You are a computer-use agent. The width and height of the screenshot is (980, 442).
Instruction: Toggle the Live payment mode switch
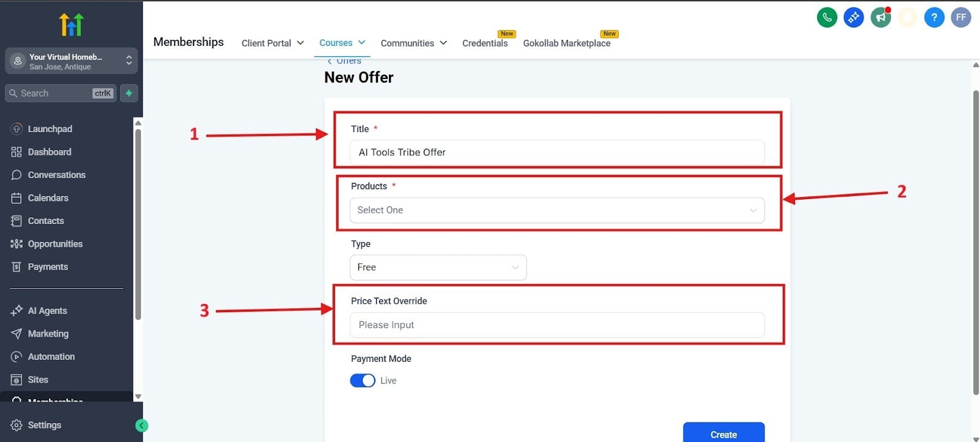[x=363, y=381]
